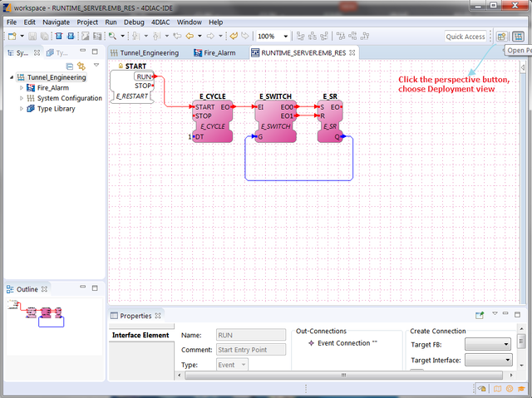
Task: Click the New wizard icon in toolbar
Action: pyautogui.click(x=12, y=36)
